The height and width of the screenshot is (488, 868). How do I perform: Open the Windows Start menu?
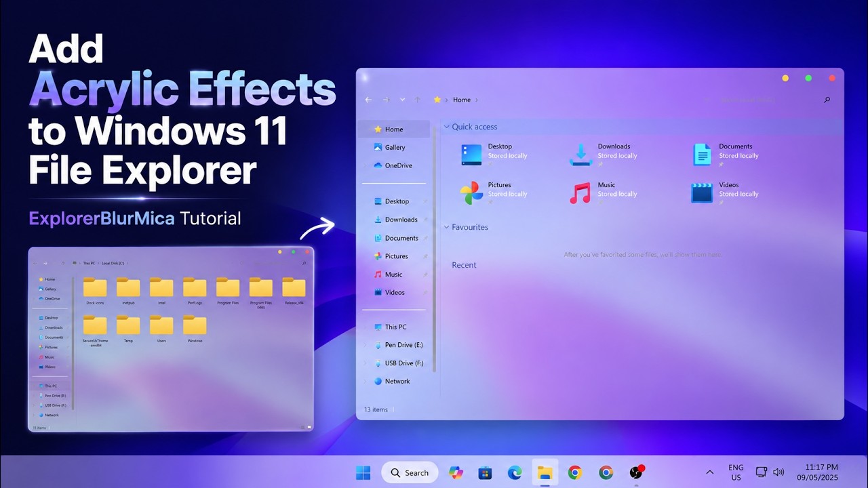point(363,472)
